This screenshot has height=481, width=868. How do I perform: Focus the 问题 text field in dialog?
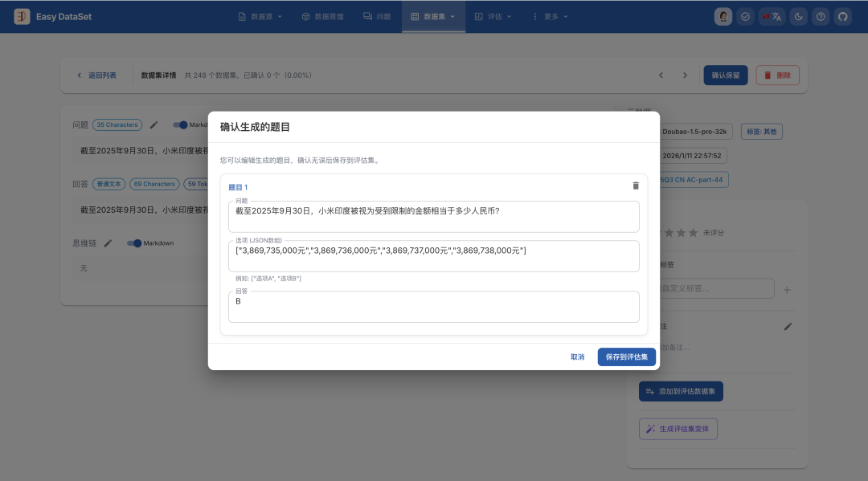(x=433, y=216)
